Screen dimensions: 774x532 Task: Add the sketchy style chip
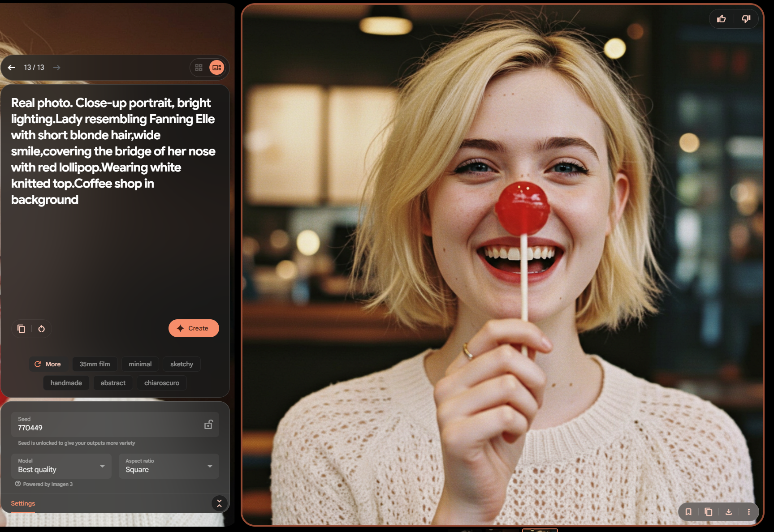click(x=182, y=364)
